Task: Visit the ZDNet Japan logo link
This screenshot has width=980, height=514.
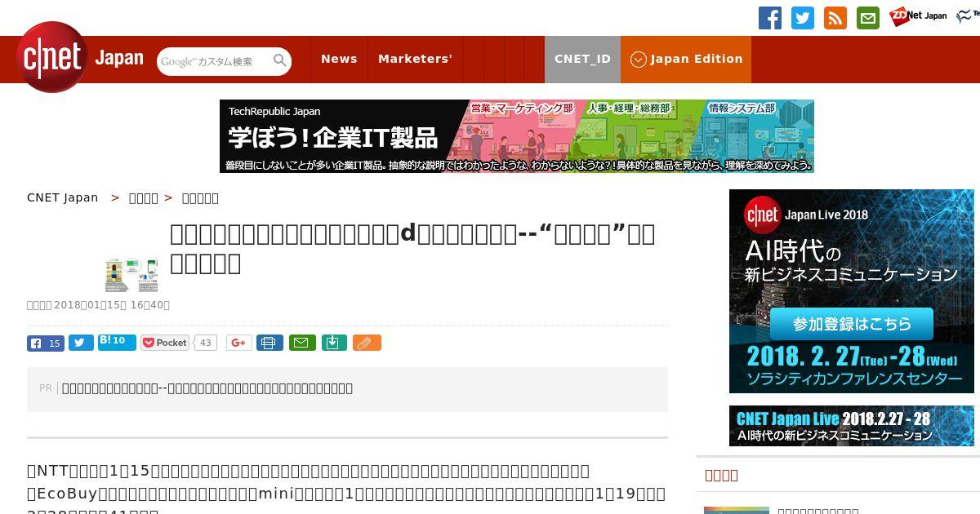Action: coord(919,16)
